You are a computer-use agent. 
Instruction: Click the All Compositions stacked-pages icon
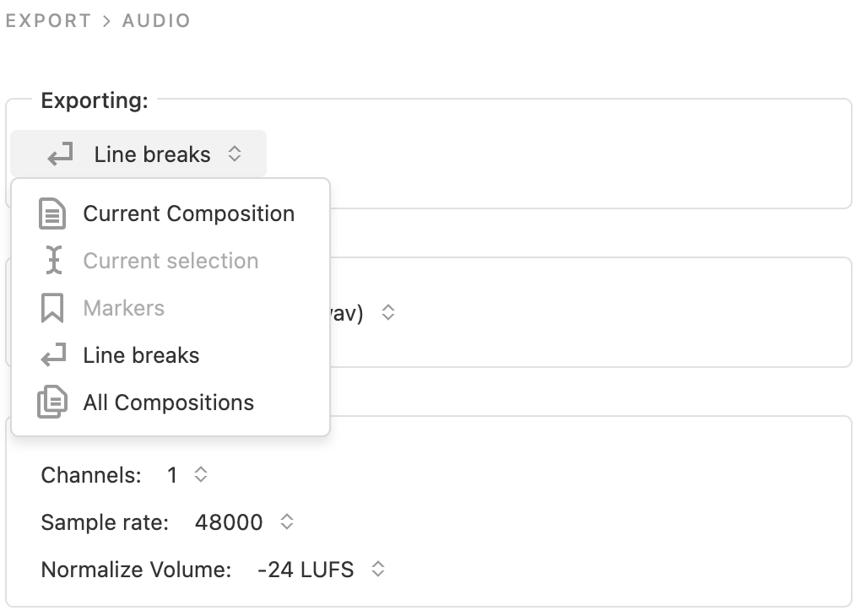pos(52,402)
